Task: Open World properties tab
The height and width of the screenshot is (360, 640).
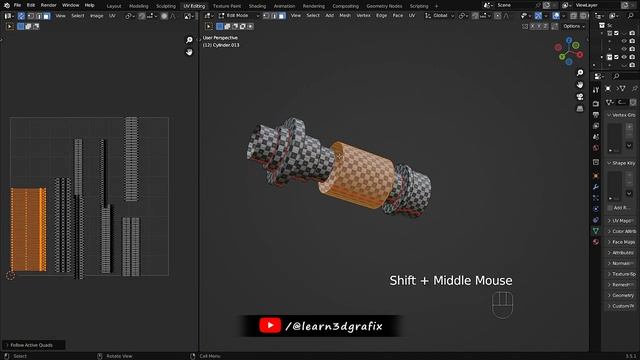Action: (596, 148)
